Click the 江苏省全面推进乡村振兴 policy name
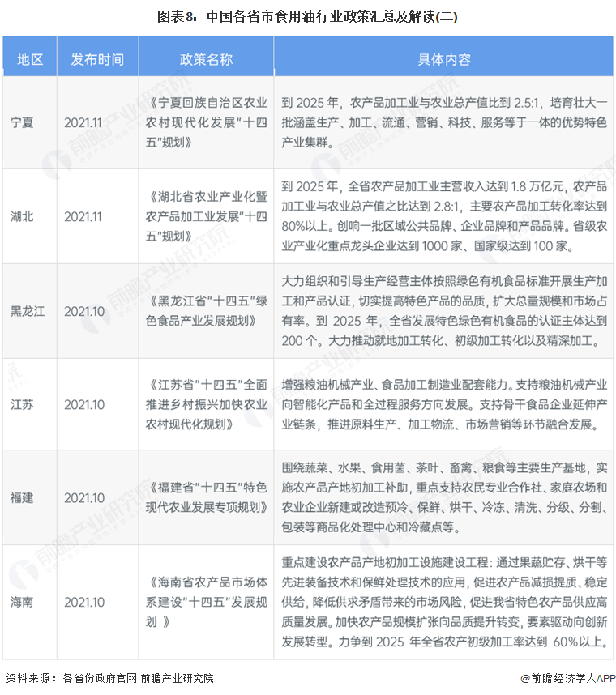The height and width of the screenshot is (695, 616). click(206, 404)
